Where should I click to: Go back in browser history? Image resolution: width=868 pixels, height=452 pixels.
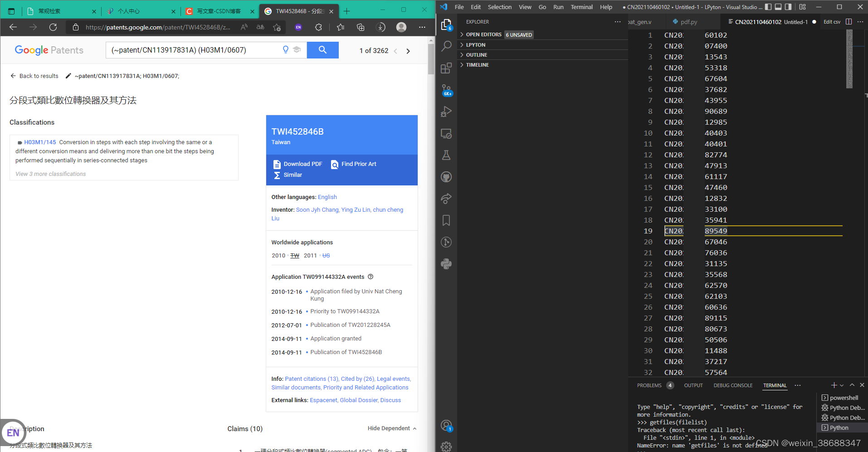13,27
